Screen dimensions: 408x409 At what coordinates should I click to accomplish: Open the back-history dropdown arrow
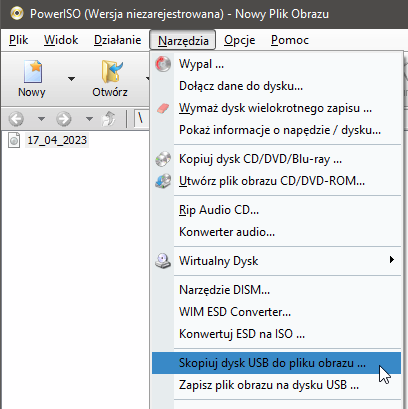point(41,118)
